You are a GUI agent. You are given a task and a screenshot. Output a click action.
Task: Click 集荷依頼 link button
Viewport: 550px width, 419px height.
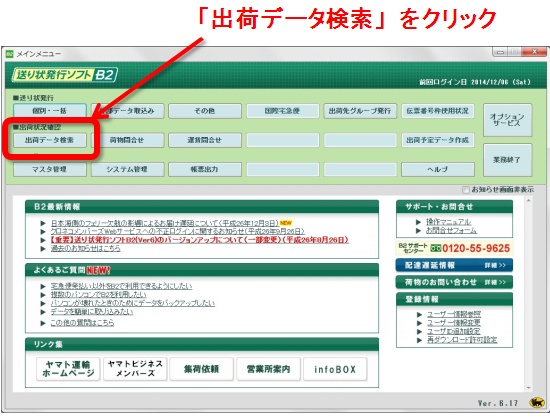(x=202, y=369)
